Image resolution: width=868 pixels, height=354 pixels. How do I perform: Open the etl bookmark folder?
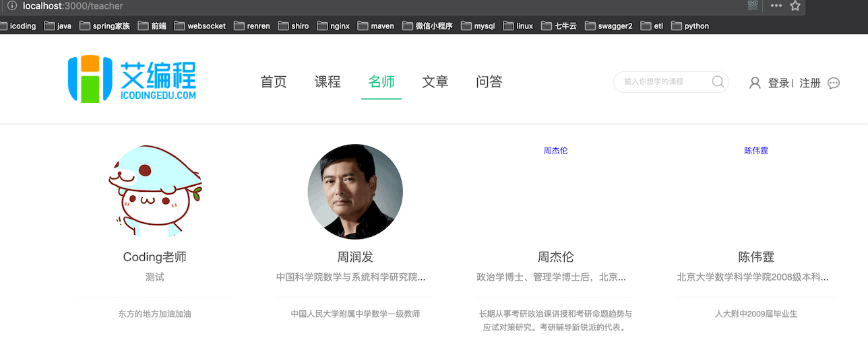(x=652, y=26)
